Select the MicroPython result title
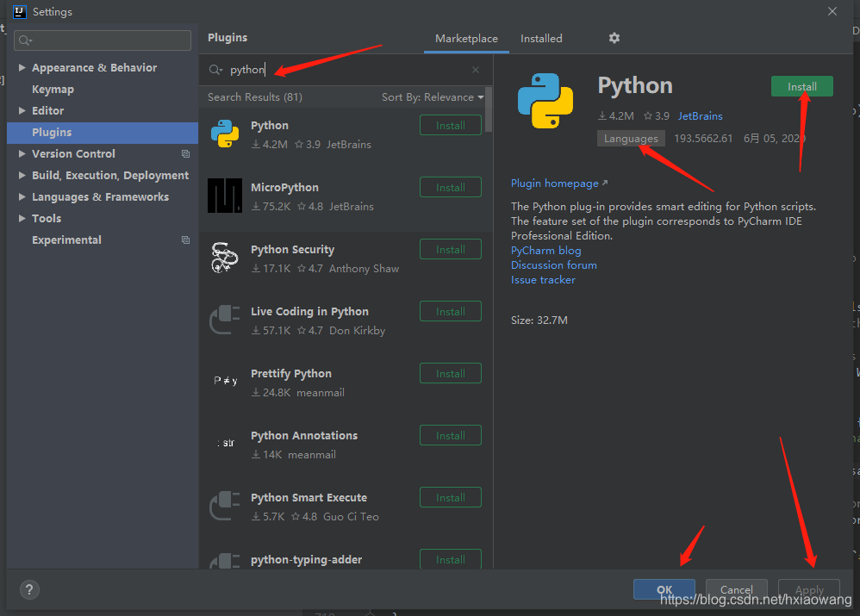 point(284,188)
